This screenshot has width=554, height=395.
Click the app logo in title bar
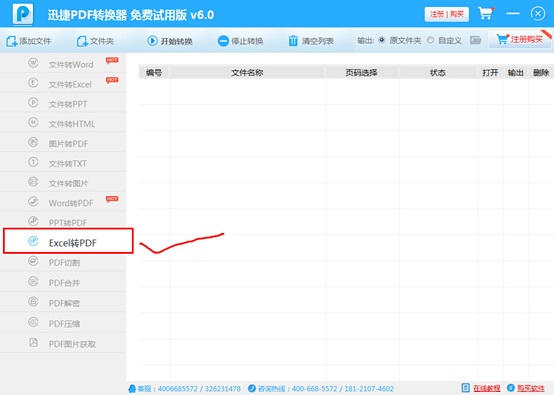(23, 14)
